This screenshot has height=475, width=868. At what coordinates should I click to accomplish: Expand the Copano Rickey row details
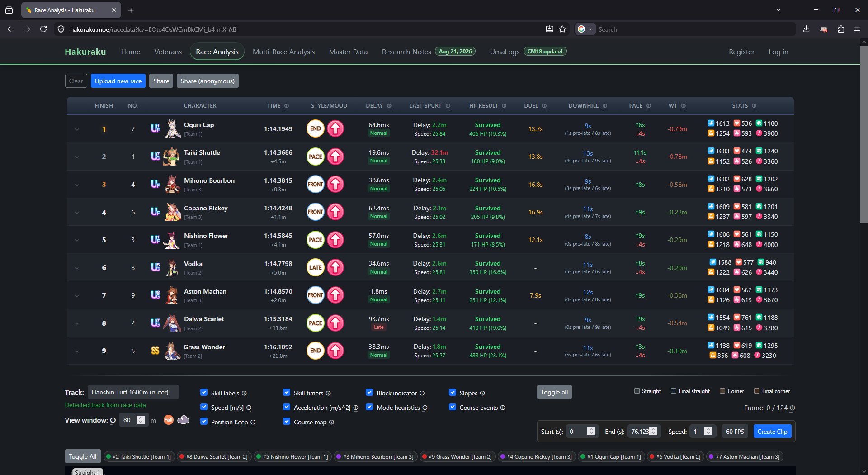coord(77,213)
